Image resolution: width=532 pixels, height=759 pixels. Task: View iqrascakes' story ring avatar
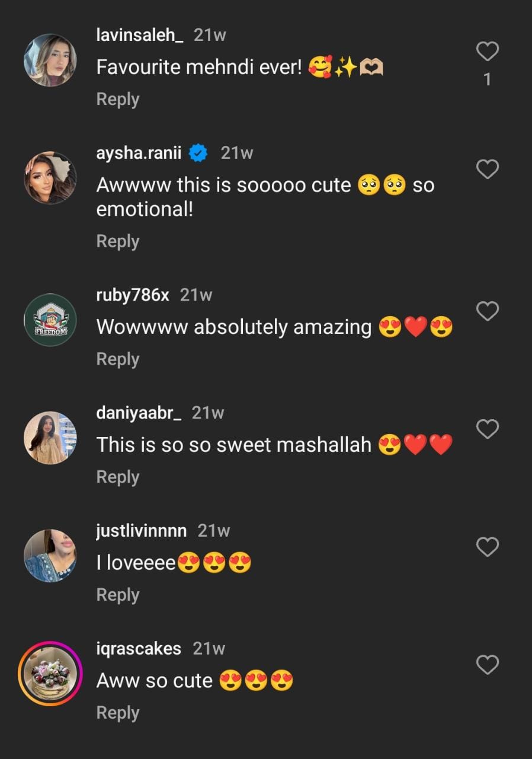[x=50, y=674]
